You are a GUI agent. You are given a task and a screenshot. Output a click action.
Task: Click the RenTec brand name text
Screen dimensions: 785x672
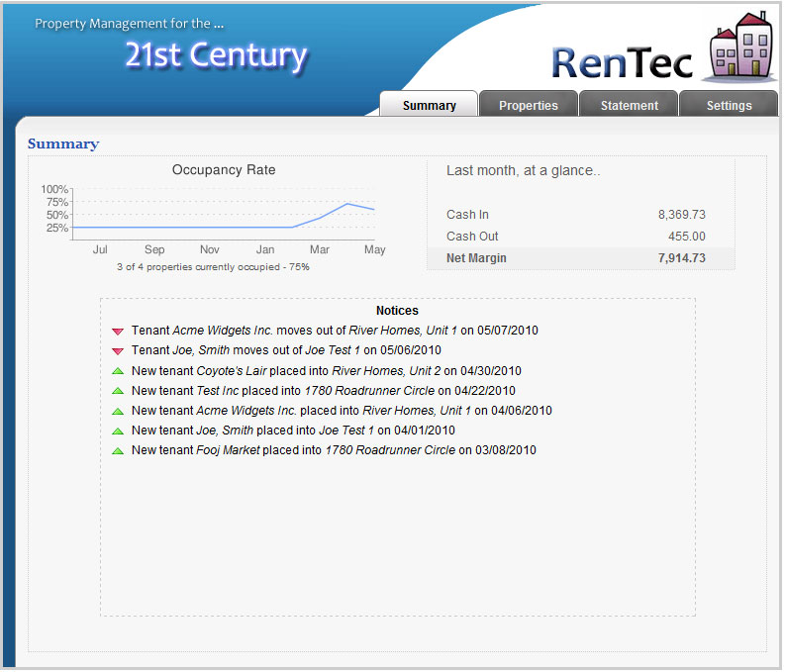(x=623, y=61)
